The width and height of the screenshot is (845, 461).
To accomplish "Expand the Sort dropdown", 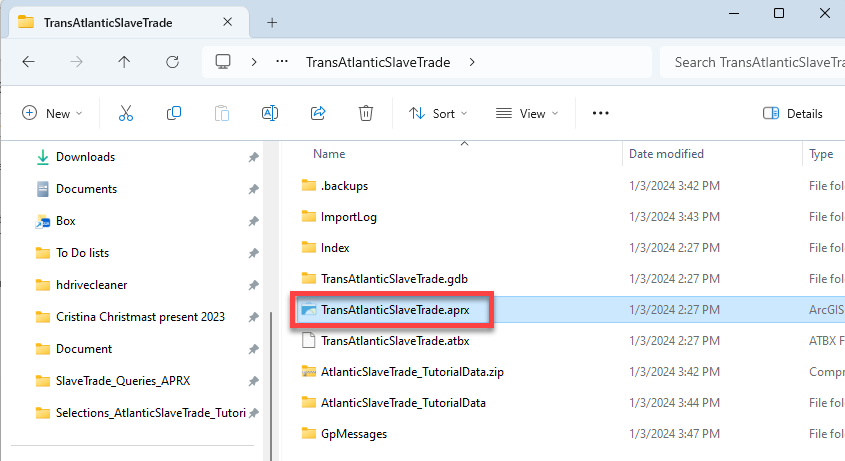I will [x=438, y=113].
